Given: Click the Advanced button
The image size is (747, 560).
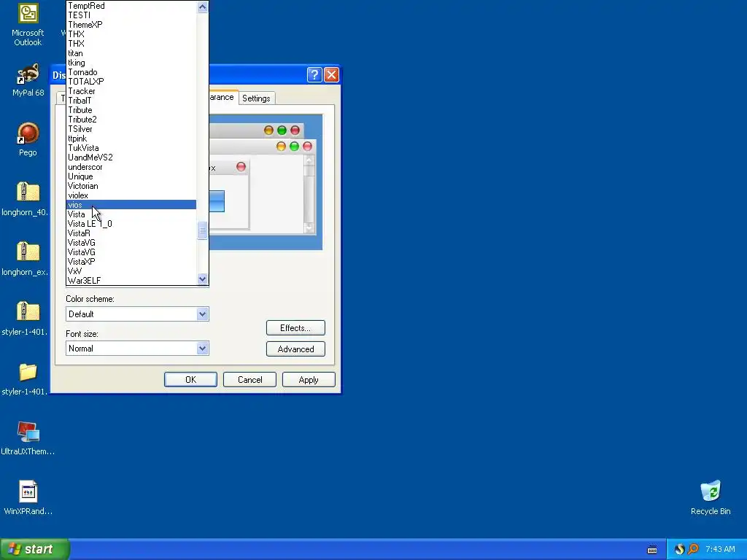Looking at the screenshot, I should point(295,349).
